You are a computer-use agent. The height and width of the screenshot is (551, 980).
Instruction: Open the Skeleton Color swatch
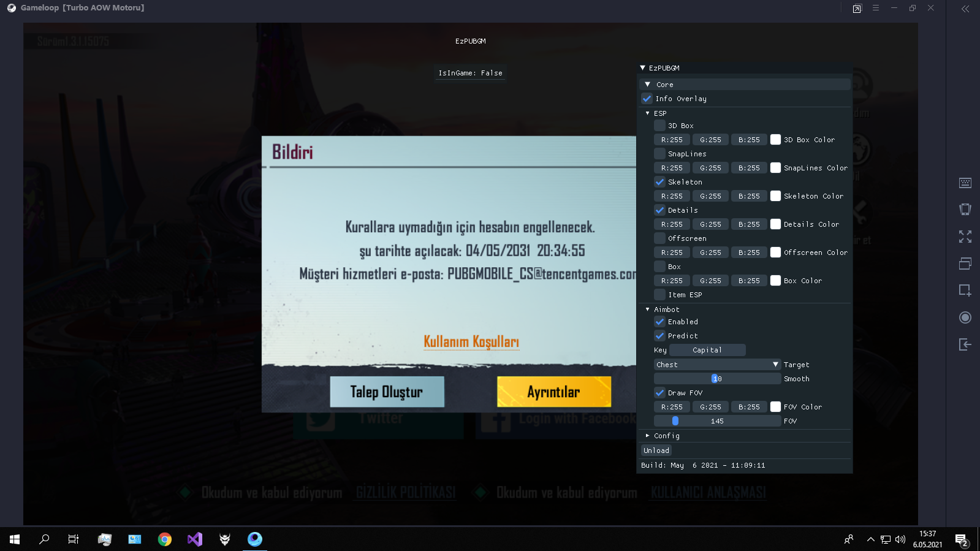coord(775,196)
